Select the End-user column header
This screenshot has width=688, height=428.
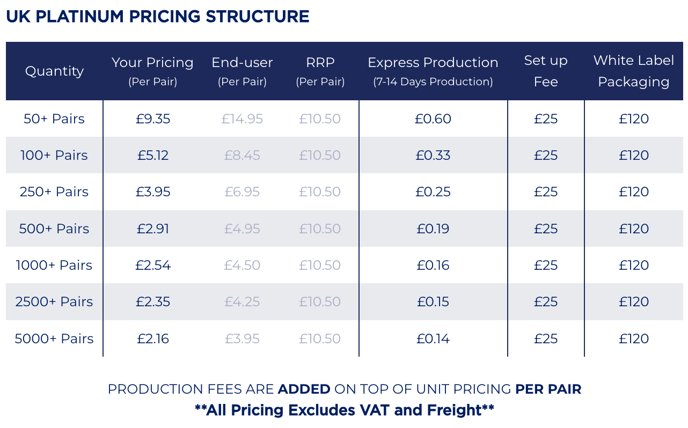tap(242, 71)
